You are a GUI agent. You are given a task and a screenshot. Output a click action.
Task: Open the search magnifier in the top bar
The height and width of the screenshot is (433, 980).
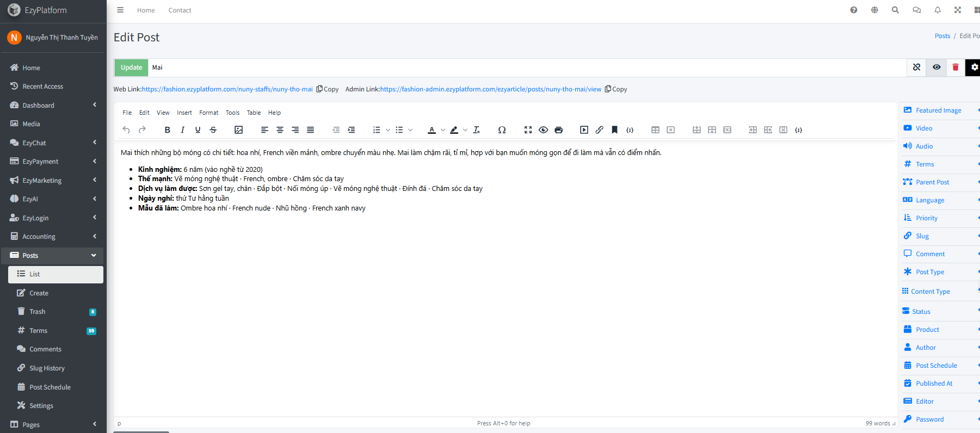895,10
